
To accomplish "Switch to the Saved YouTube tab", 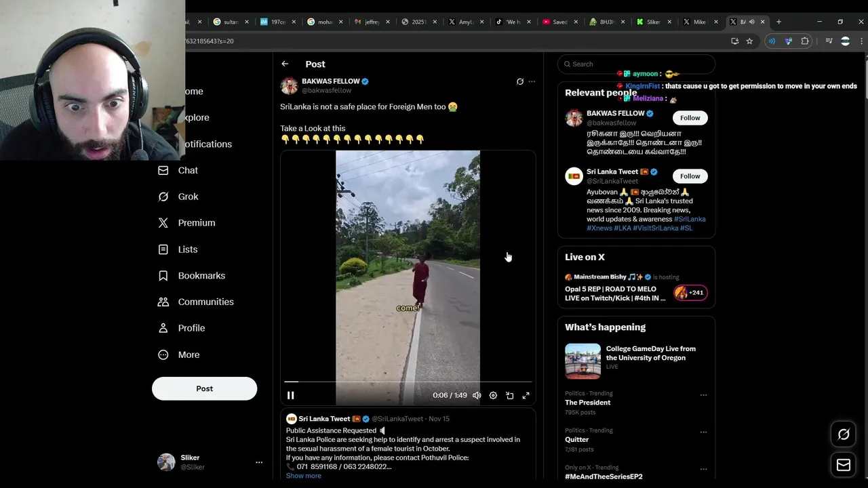I will coord(559,22).
